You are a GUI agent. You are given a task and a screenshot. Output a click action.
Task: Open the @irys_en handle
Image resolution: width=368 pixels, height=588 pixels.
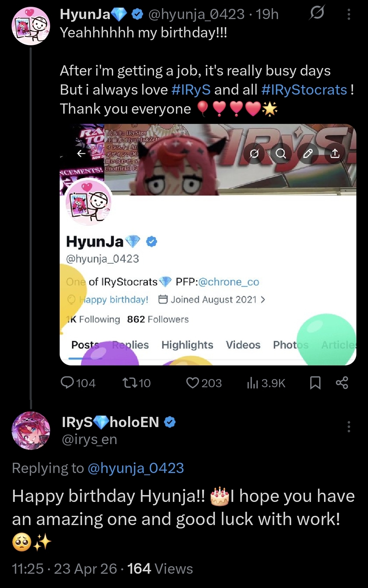[89, 439]
